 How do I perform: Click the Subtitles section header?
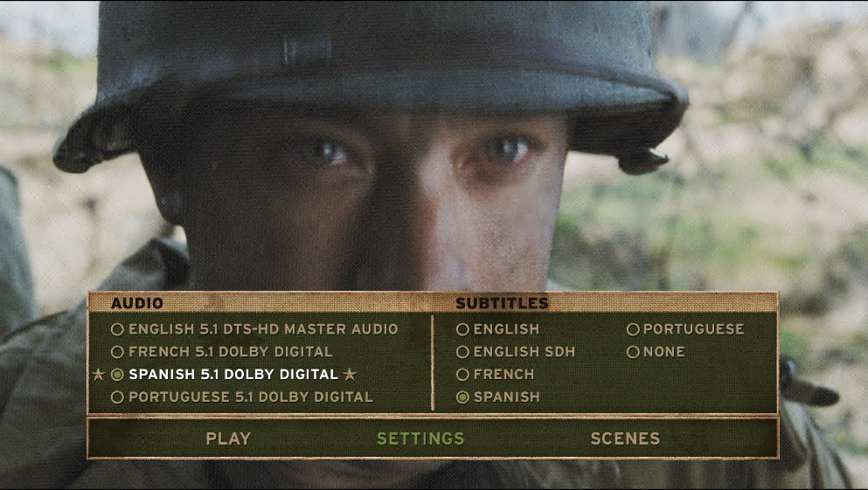[x=502, y=303]
